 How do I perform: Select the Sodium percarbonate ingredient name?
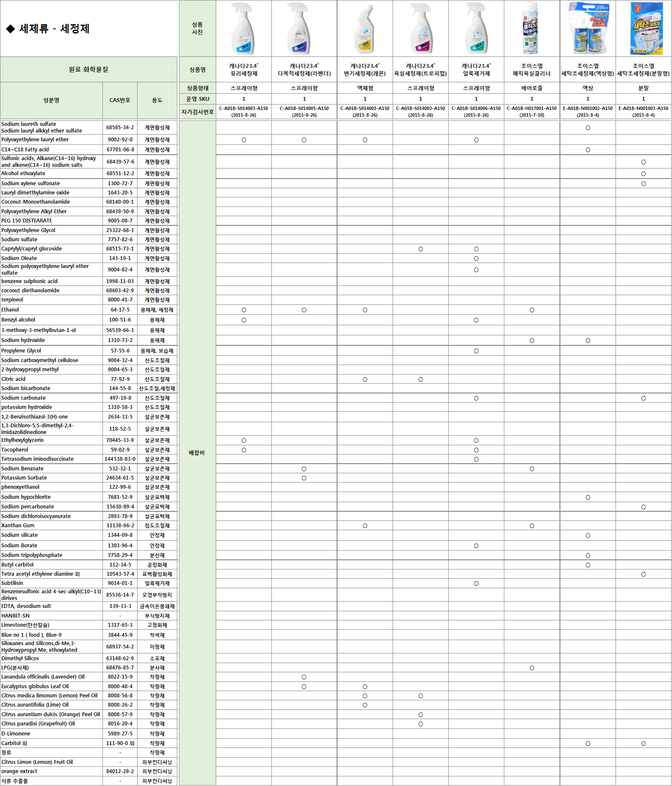(x=28, y=507)
